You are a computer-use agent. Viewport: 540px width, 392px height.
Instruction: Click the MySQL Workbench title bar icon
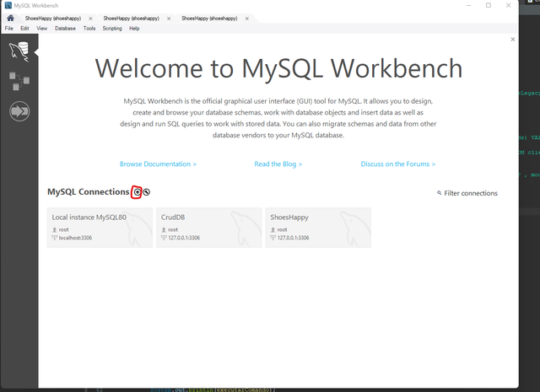pyautogui.click(x=8, y=6)
